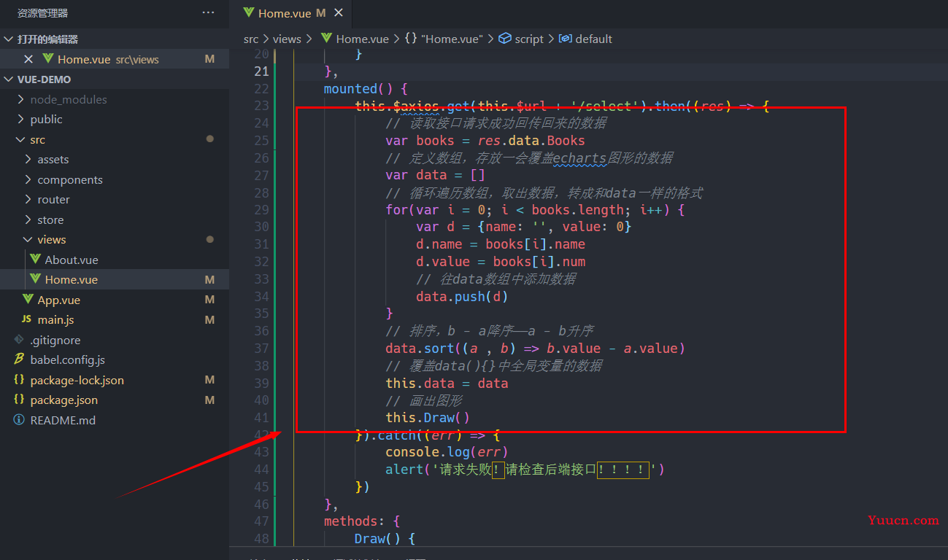
Task: Collapse the src folder
Action: click(x=20, y=139)
